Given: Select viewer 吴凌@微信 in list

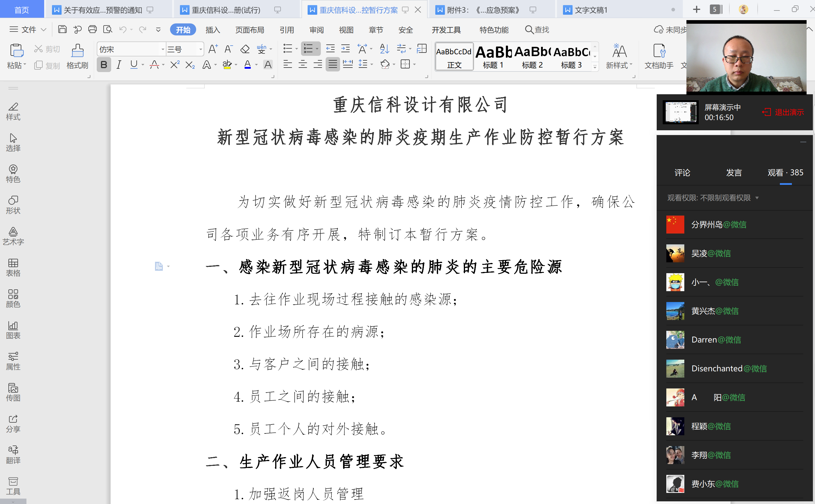Looking at the screenshot, I should (x=734, y=253).
